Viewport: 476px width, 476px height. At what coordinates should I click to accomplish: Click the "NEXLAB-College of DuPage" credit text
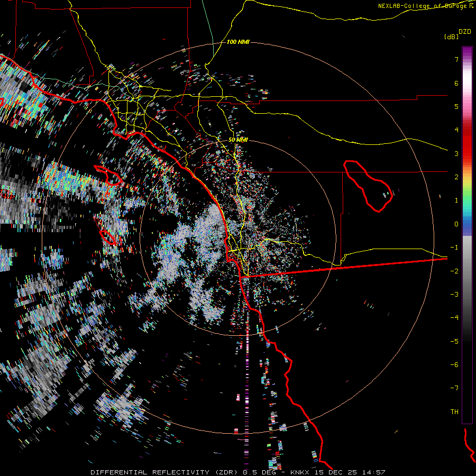422,6
